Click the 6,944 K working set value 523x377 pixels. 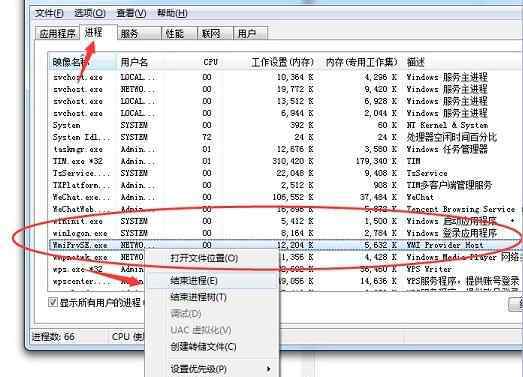point(298,113)
